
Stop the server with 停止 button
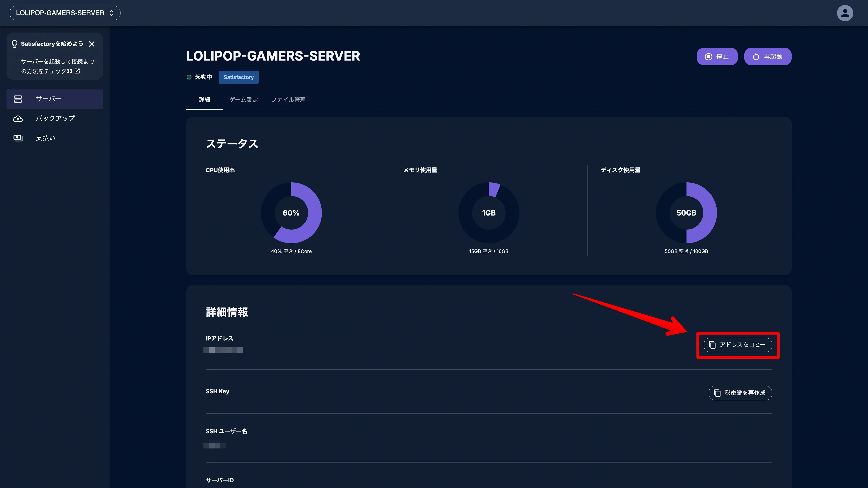tap(717, 56)
